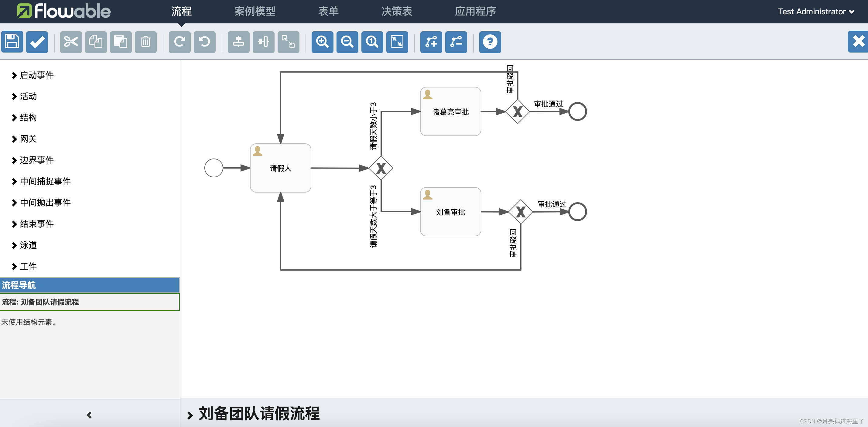Switch to the 案例模型 tab
The width and height of the screenshot is (868, 427).
[x=255, y=12]
